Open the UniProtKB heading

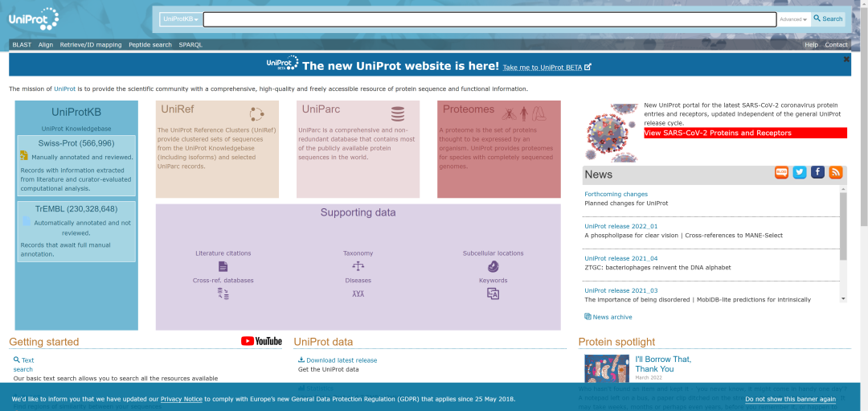point(76,112)
